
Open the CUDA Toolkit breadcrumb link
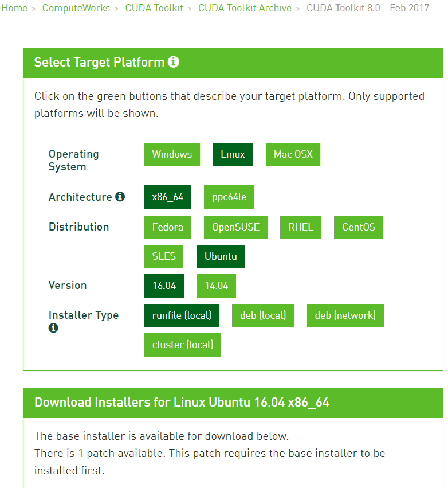154,8
